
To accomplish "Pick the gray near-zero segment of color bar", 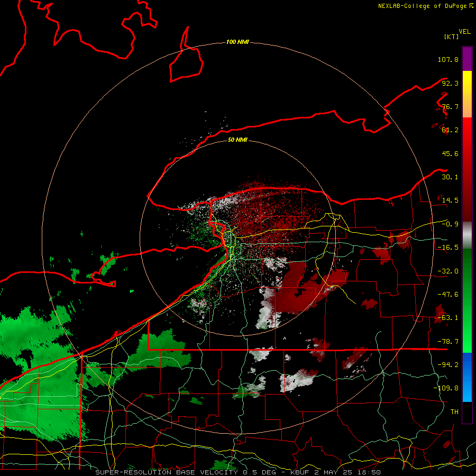I will (467, 235).
